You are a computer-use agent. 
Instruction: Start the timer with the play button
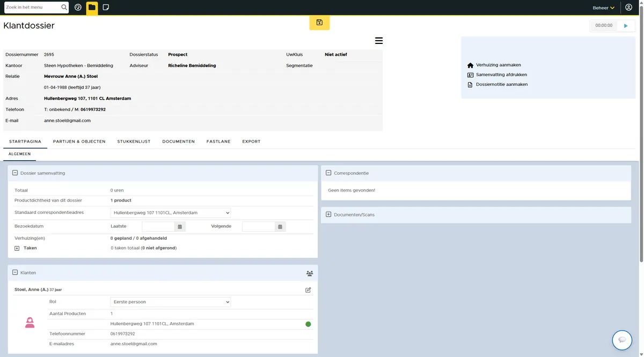click(626, 26)
